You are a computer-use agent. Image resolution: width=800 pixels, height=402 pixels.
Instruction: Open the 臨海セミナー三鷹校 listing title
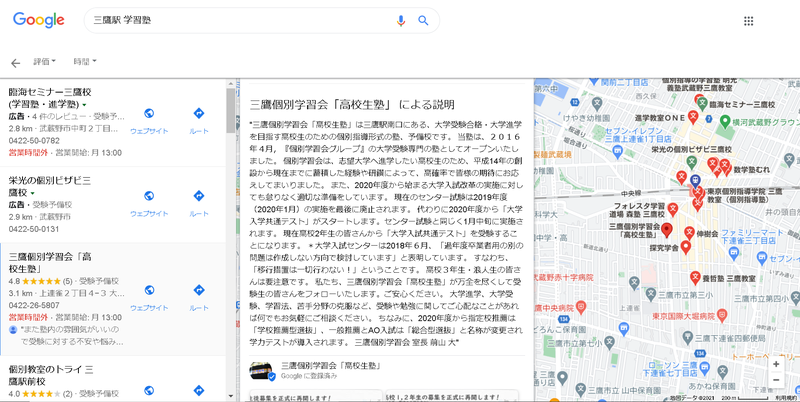(x=50, y=98)
